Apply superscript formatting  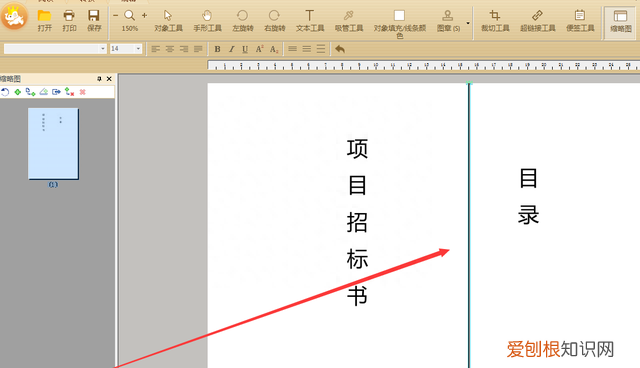[x=259, y=49]
